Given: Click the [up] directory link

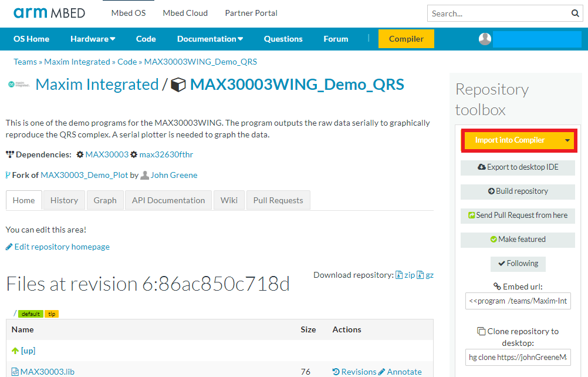Looking at the screenshot, I should point(28,351).
